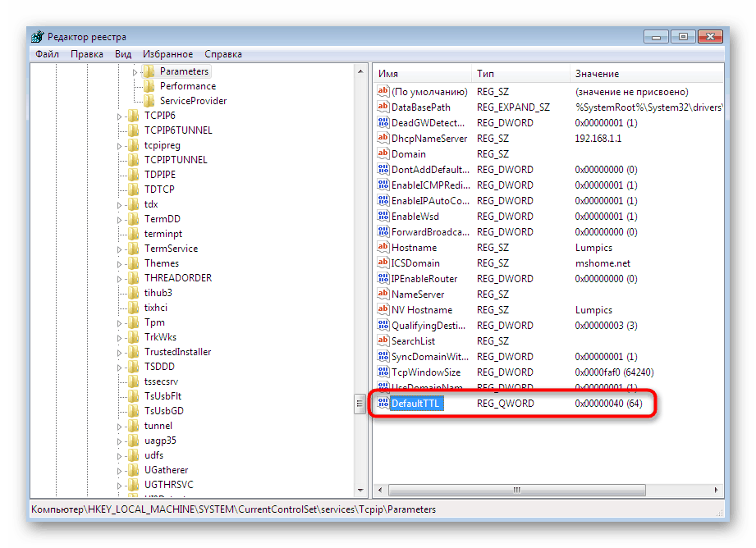Click tree pane scrollbar up arrow

click(360, 72)
